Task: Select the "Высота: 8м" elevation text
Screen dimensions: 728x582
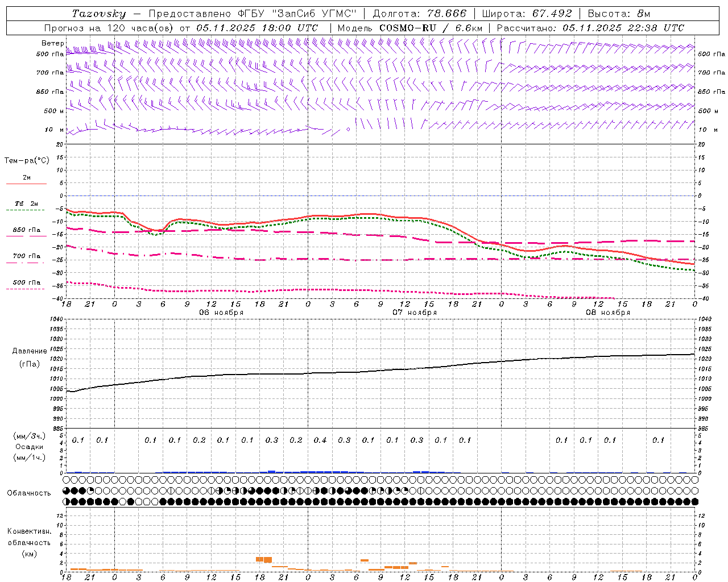Action: pos(619,14)
